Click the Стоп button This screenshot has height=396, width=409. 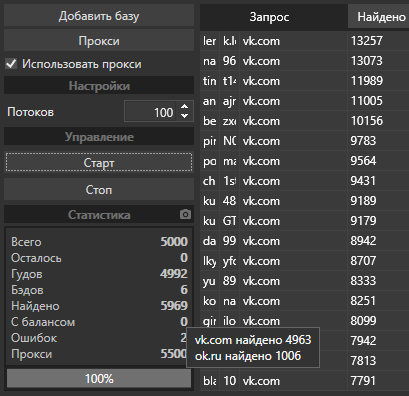(99, 189)
